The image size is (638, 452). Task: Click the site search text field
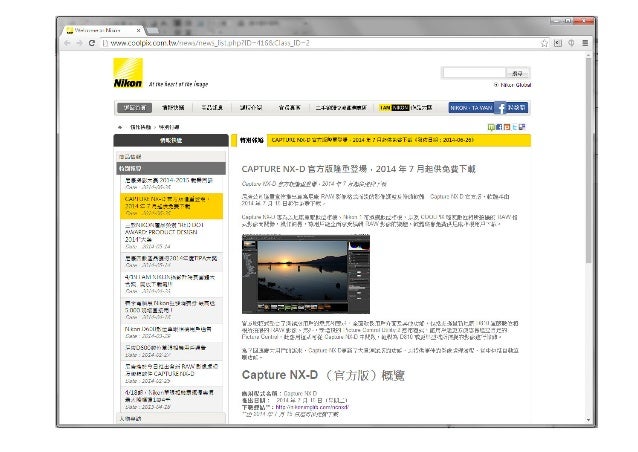[474, 73]
